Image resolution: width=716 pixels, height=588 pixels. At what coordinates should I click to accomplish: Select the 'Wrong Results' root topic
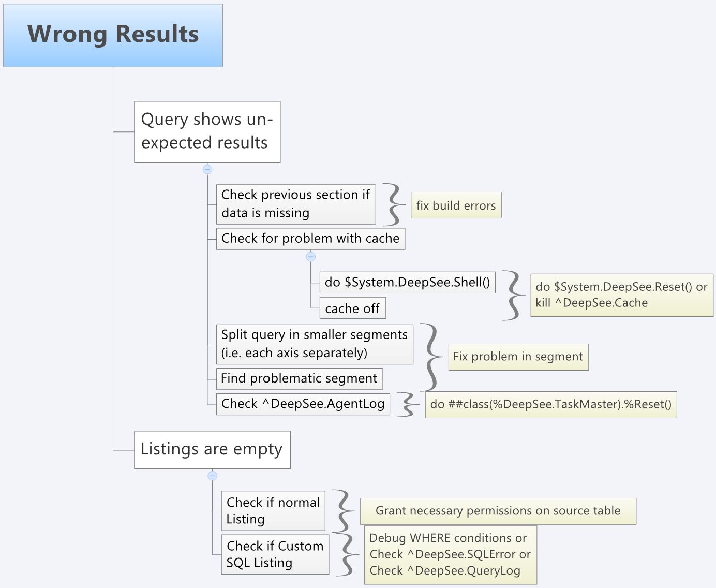(113, 35)
